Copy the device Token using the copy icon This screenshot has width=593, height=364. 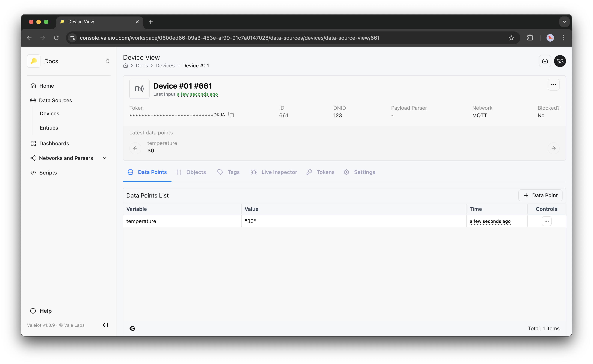coord(231,115)
